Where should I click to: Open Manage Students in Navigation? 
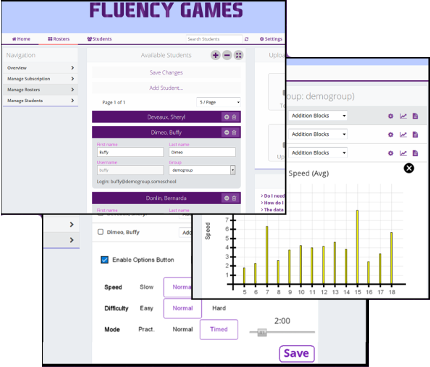pyautogui.click(x=41, y=101)
